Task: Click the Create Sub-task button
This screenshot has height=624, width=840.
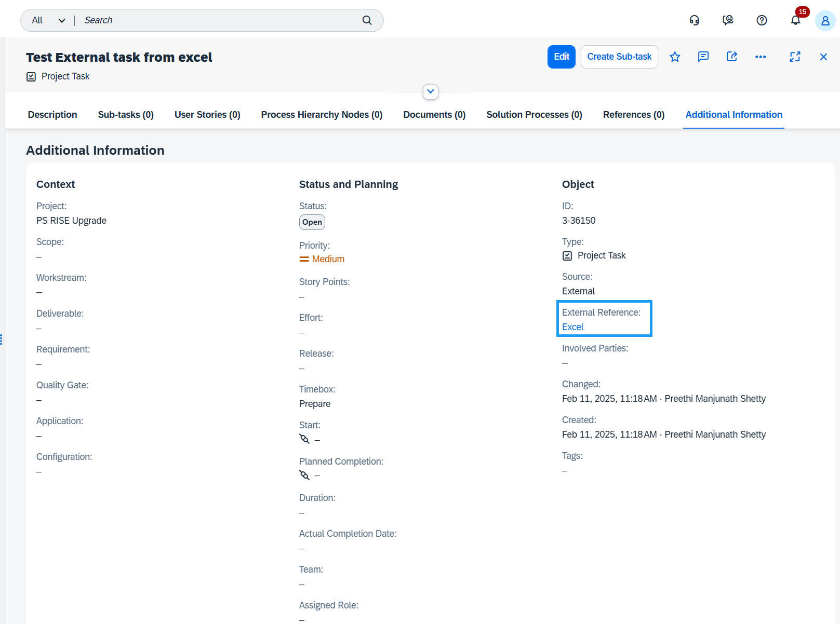Action: click(619, 57)
